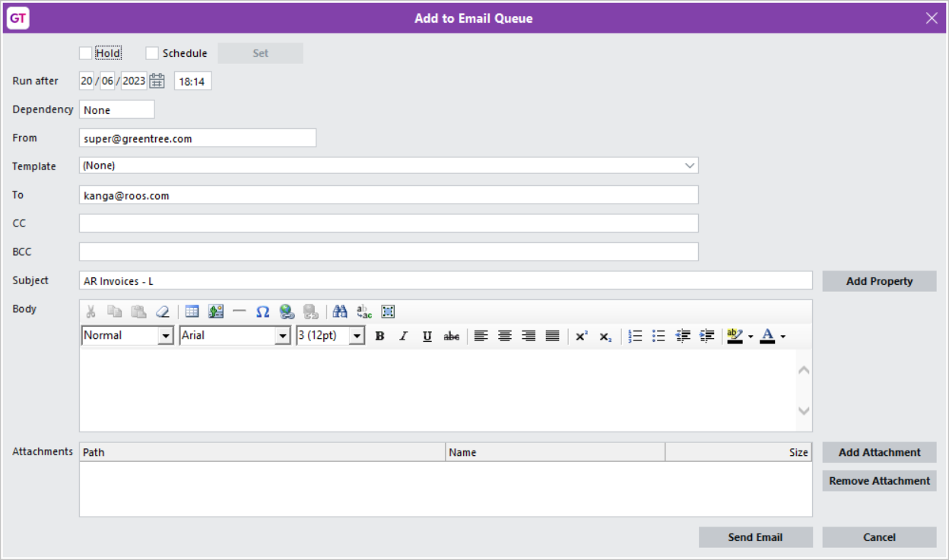Viewport: 949px width, 560px height.
Task: Click the 18:14 time field
Action: [x=193, y=81]
